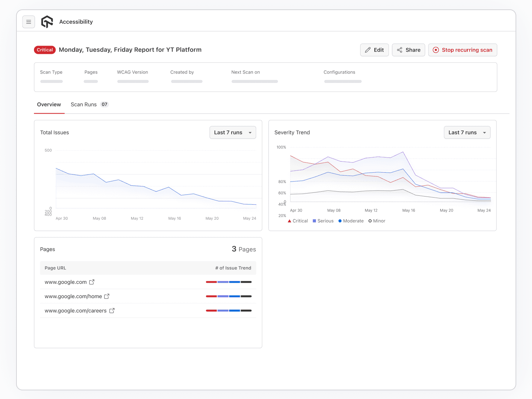Toggle the Minor legend series
Viewport: 532px width, 399px height.
377,221
